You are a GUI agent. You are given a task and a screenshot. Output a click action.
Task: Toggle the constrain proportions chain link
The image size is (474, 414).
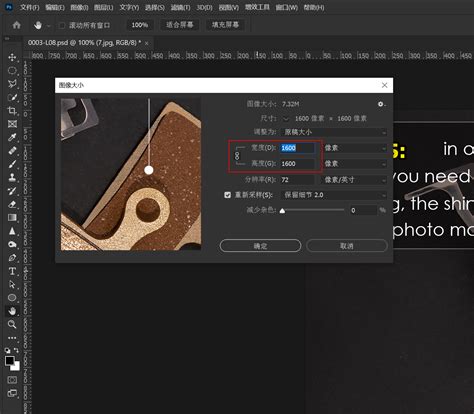point(237,156)
